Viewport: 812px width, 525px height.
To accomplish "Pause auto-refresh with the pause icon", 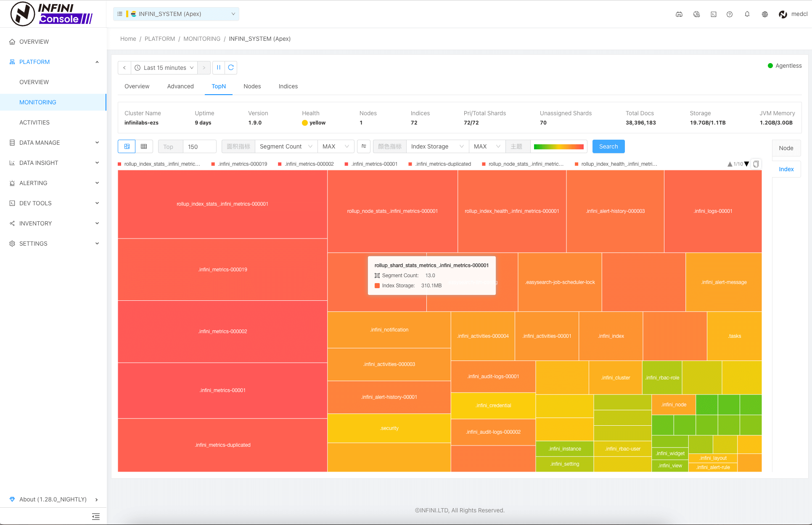I will [219, 67].
